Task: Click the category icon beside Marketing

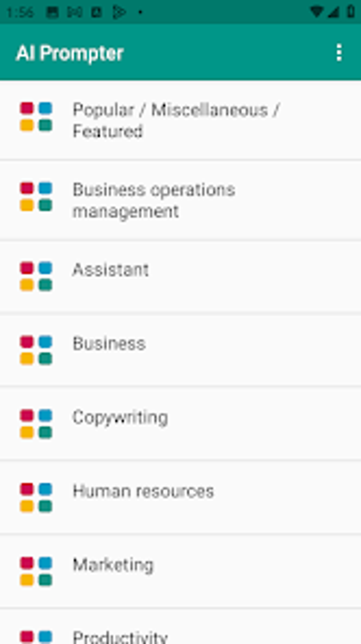Action: [x=36, y=571]
